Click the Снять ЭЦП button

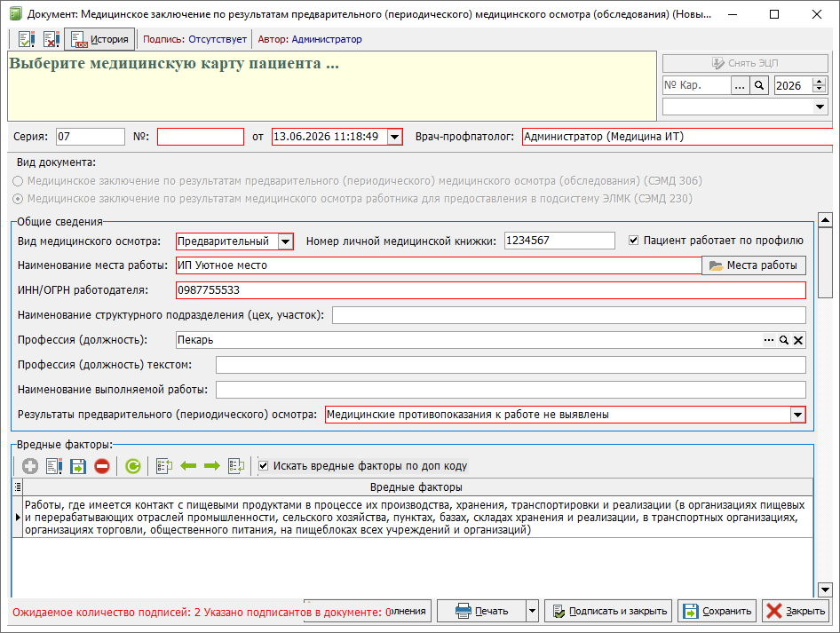click(x=745, y=63)
